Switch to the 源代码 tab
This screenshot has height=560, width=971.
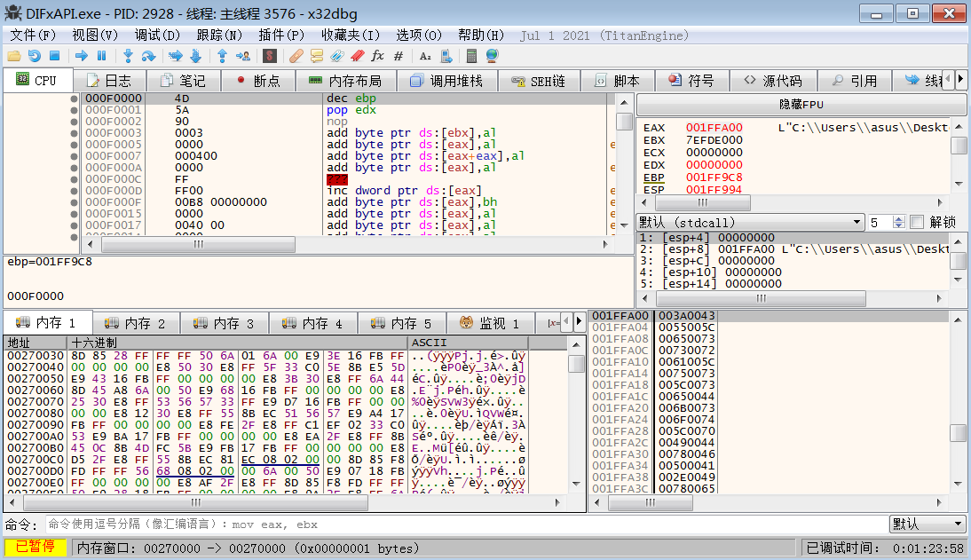pos(773,81)
